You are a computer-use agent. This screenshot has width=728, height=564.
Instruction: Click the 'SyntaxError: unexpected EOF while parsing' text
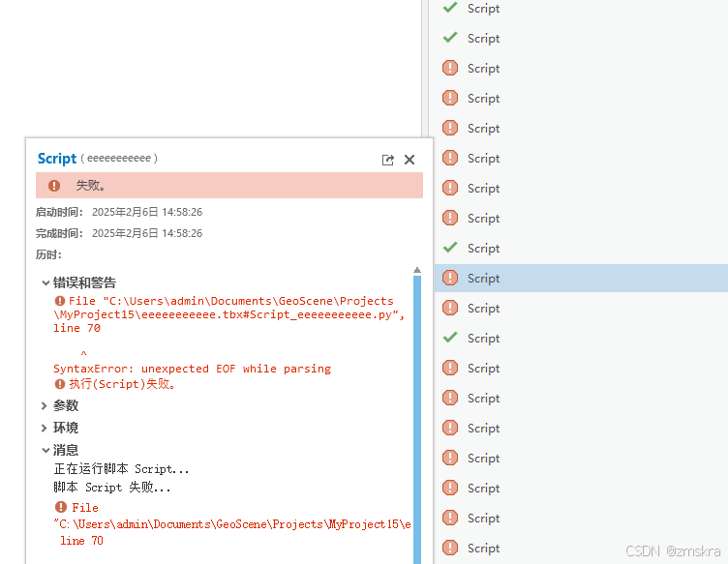pyautogui.click(x=192, y=369)
